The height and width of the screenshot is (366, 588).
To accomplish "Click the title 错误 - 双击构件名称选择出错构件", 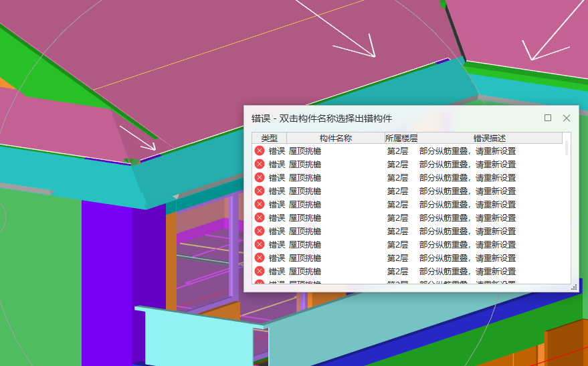I will point(322,118).
